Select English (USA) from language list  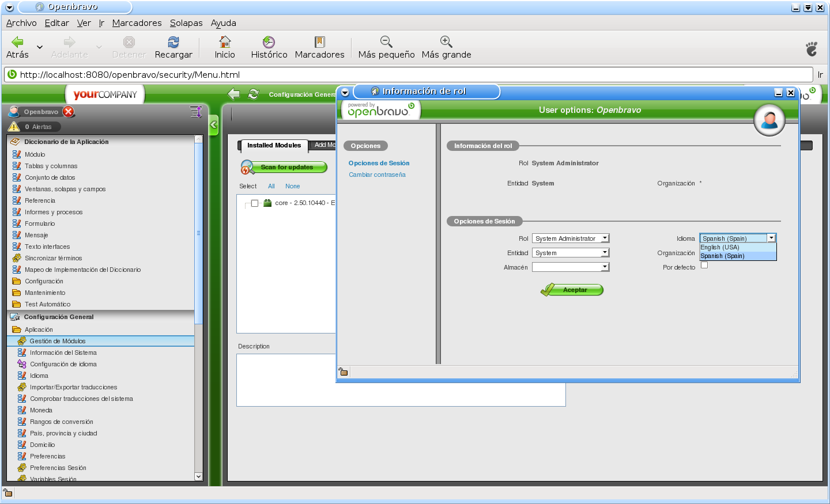(720, 248)
